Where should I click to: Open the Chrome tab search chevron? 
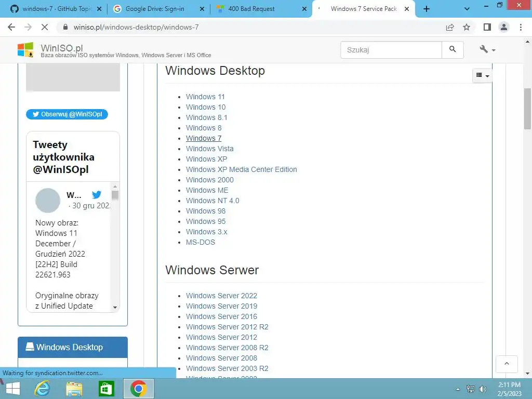click(467, 9)
